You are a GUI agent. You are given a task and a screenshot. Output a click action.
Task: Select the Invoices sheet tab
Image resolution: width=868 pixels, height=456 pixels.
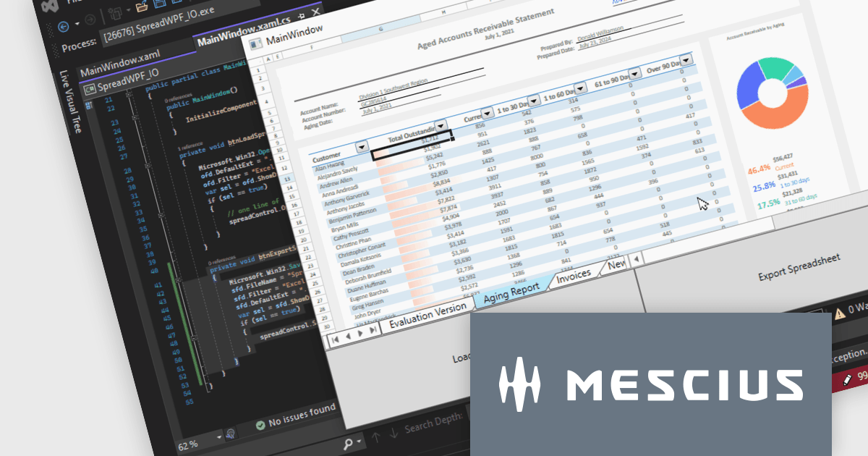click(574, 274)
